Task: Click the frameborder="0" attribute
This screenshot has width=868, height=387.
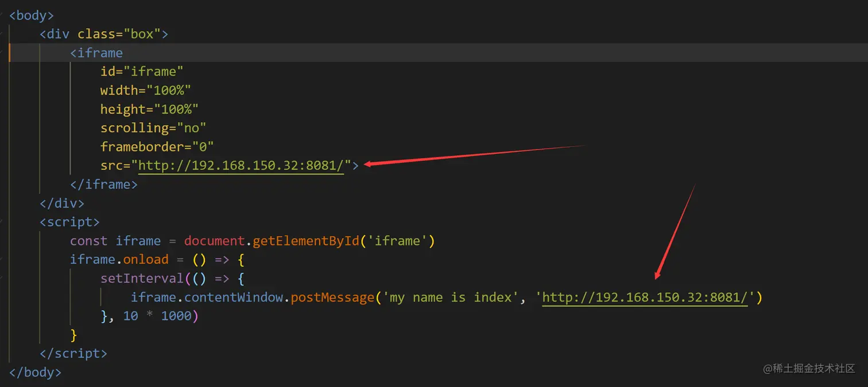Action: coord(157,147)
